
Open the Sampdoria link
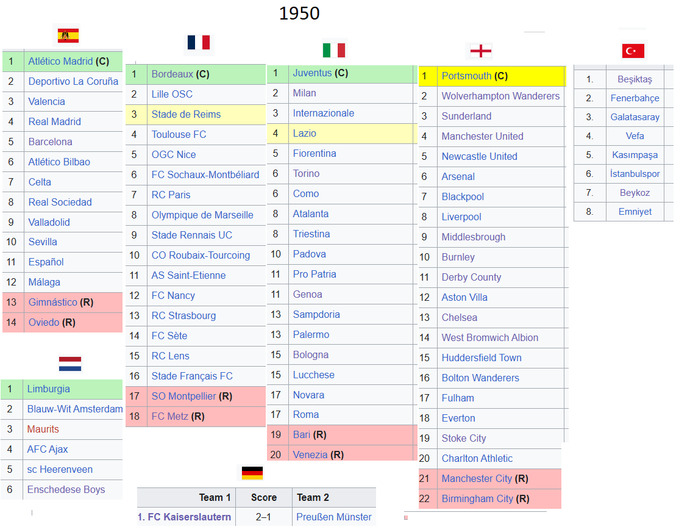[x=316, y=315]
